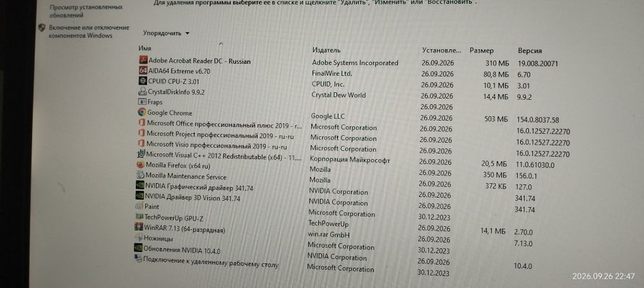The height and width of the screenshot is (288, 644).
Task: Select Microsoft Office профессиональный плюс 2019
Action: 224,124
